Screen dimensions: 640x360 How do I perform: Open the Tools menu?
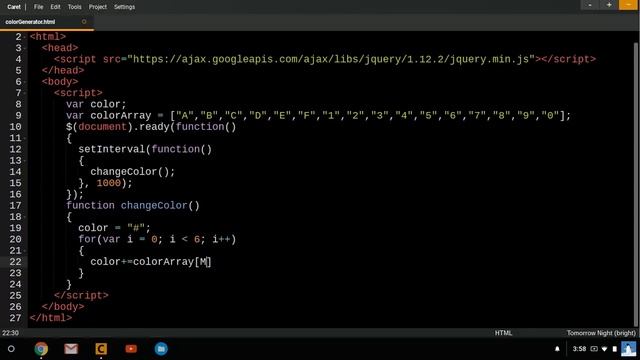(x=74, y=7)
